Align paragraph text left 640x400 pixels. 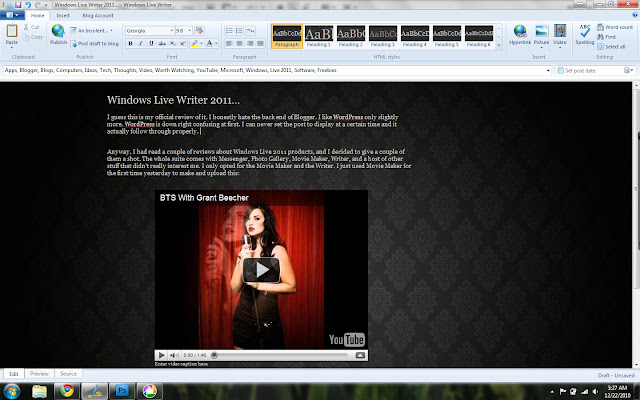[229, 43]
